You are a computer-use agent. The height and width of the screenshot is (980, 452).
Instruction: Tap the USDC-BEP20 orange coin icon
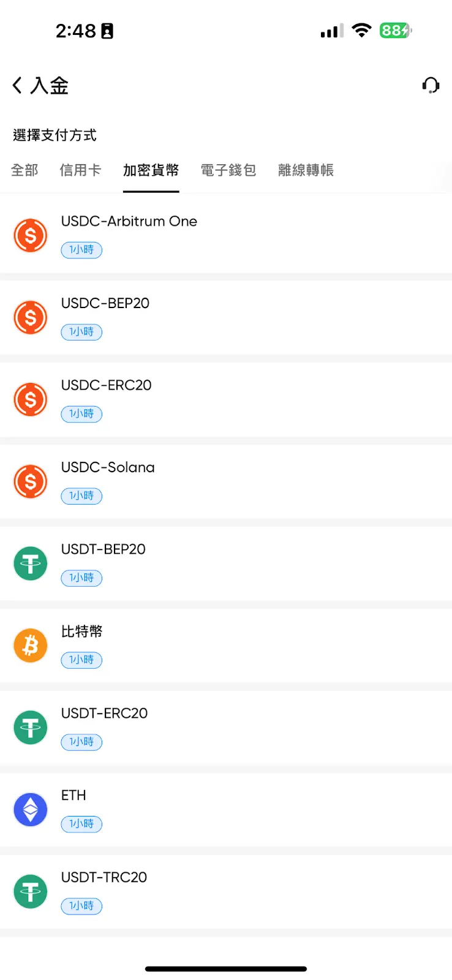point(31,317)
